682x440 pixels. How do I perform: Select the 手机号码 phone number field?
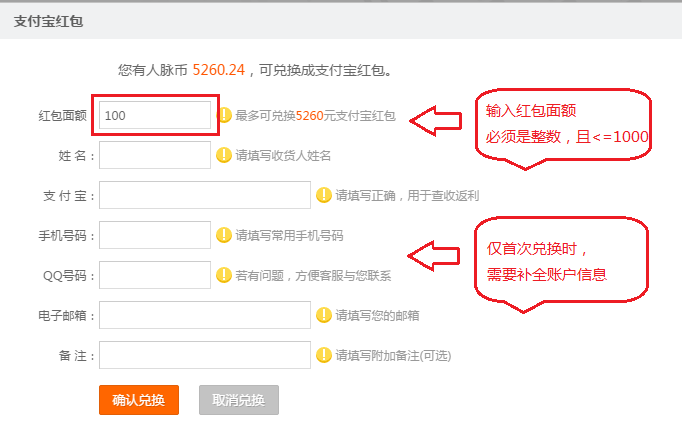[x=155, y=235]
